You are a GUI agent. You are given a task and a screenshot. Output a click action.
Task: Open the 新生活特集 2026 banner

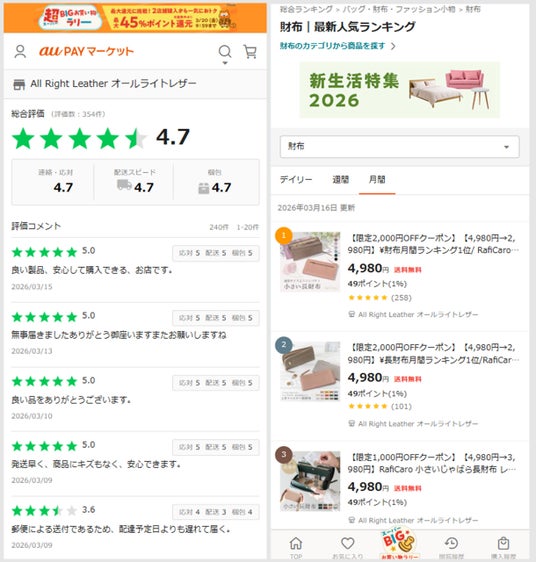coord(399,90)
